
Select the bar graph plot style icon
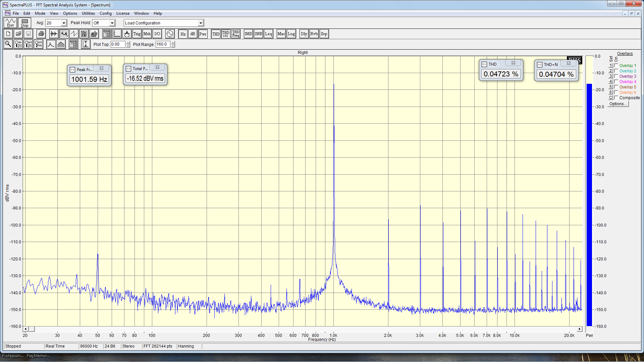point(61,44)
